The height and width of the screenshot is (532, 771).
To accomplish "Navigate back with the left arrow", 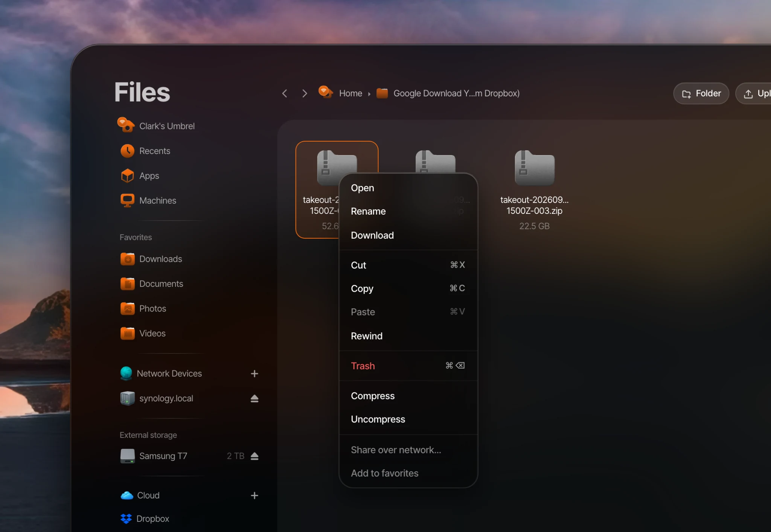I will 285,93.
